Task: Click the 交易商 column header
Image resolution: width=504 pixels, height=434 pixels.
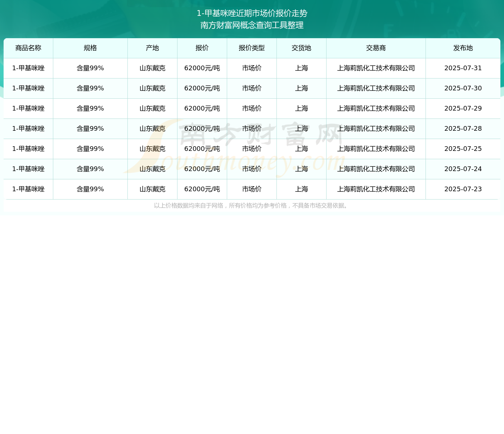Action: pos(376,48)
